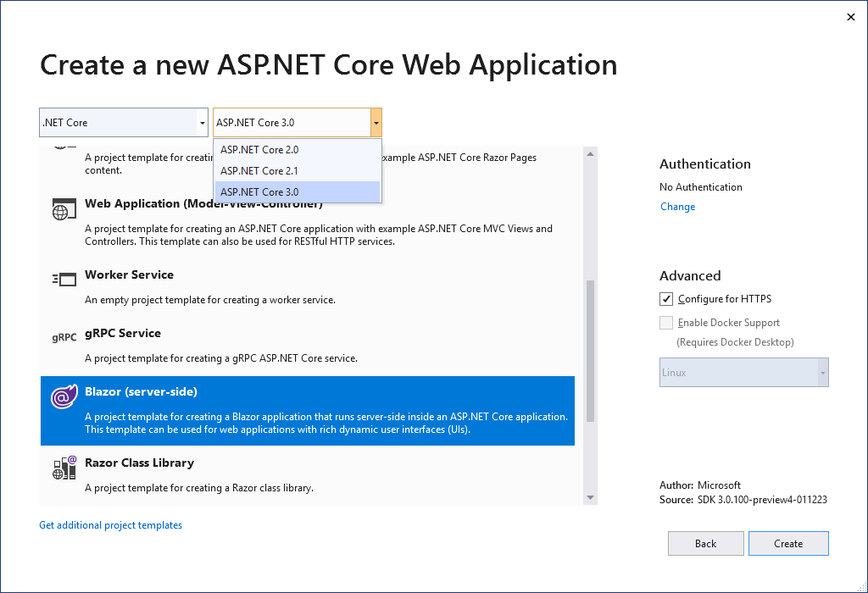Select ASP.NET Core 3.0 option in list
The height and width of the screenshot is (593, 868).
[298, 192]
